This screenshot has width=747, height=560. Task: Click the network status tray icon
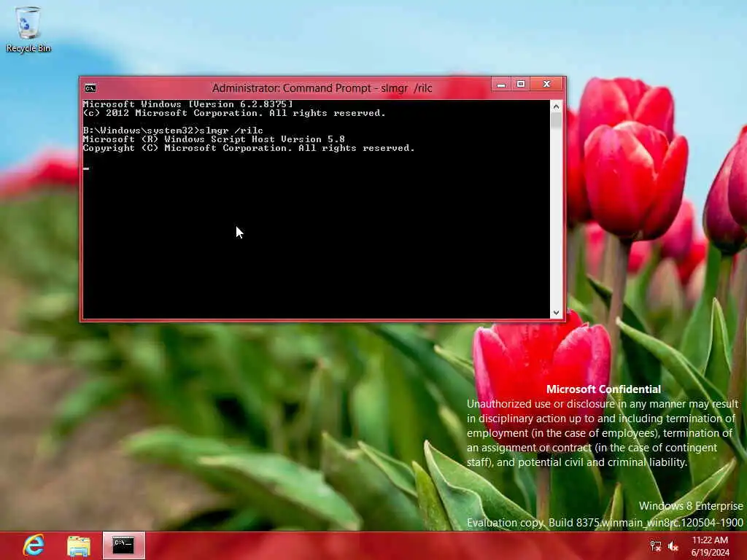(656, 546)
